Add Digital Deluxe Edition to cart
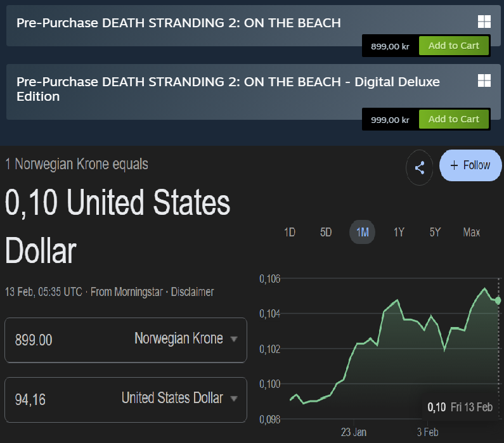504x443 pixels. coord(453,119)
